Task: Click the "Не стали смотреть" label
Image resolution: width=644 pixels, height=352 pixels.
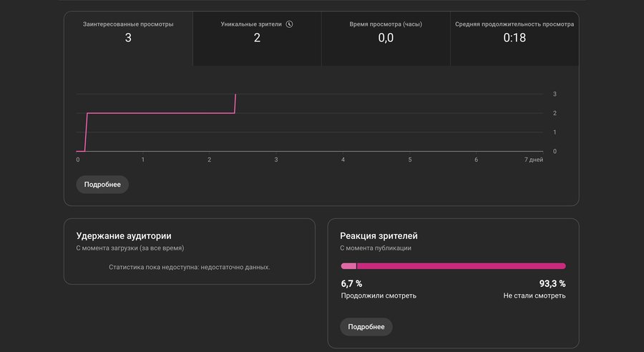Action: (534, 295)
